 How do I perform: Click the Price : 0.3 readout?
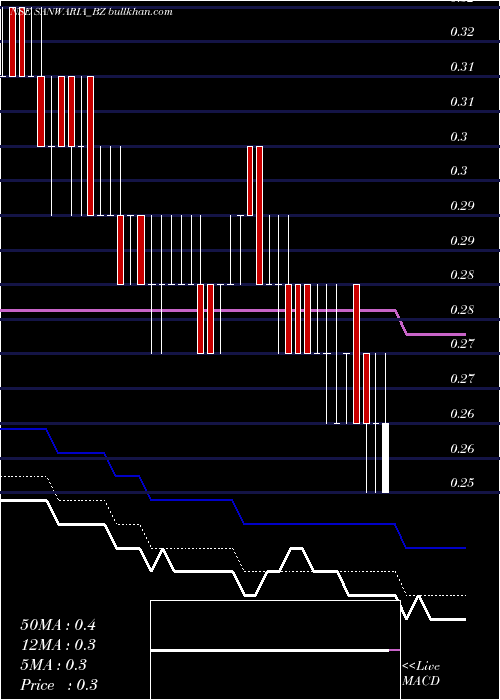(x=59, y=685)
